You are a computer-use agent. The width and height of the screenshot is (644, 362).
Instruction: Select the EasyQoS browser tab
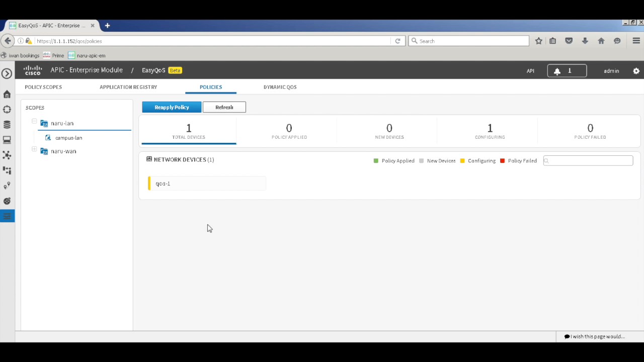[x=52, y=26]
